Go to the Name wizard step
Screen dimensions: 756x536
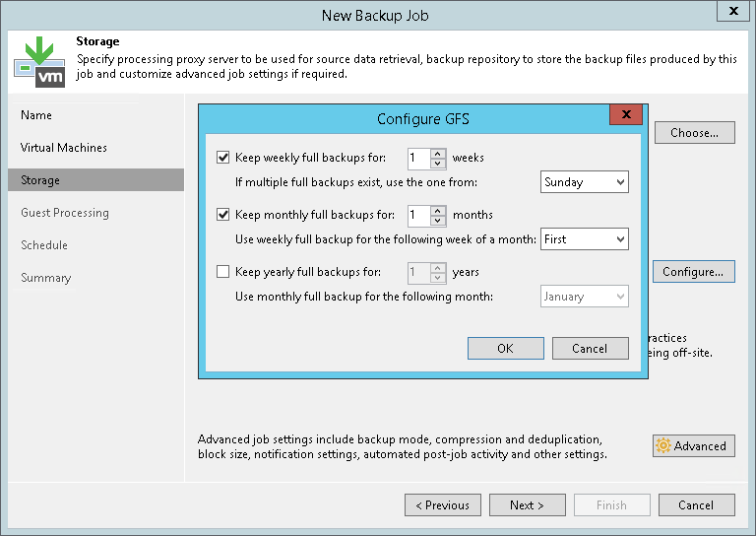36,115
